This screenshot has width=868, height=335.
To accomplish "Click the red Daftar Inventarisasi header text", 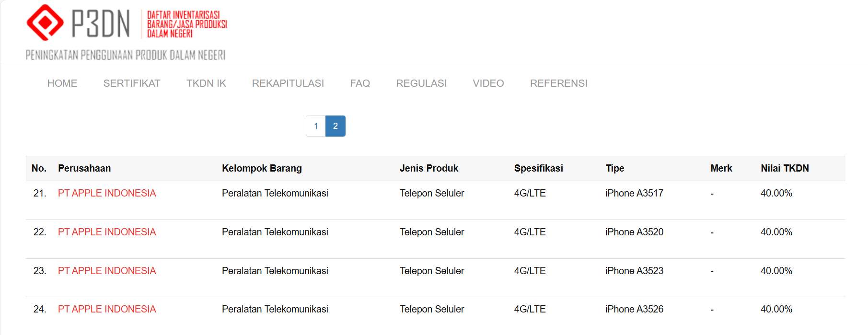I will [x=187, y=24].
